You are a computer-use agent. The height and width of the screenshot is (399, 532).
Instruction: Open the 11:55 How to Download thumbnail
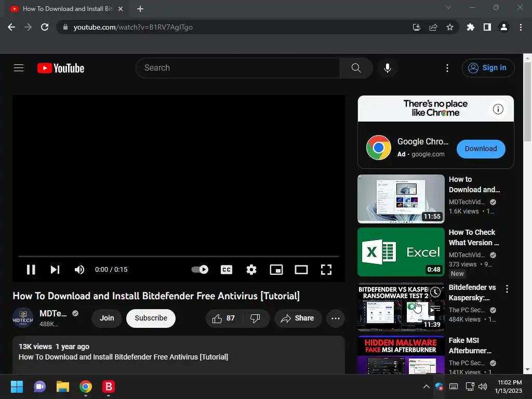pyautogui.click(x=401, y=199)
